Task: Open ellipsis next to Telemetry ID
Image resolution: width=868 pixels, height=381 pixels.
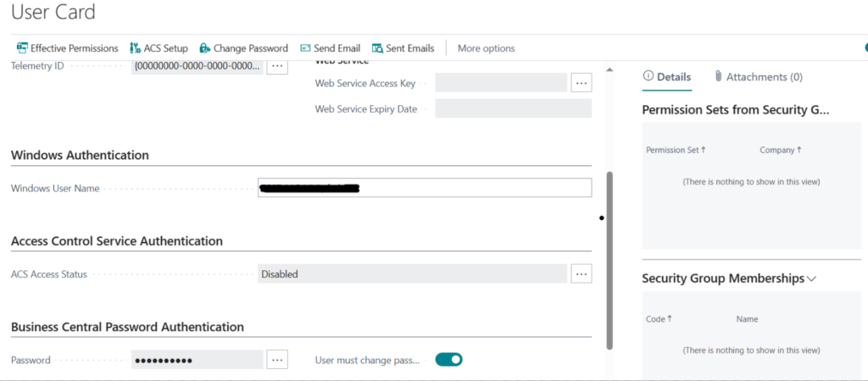Action: coord(277,66)
